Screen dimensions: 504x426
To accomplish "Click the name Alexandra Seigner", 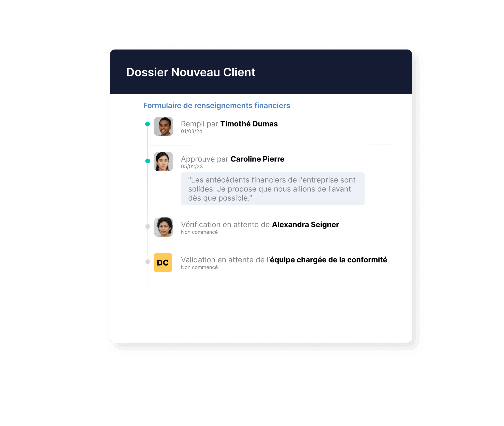I will pos(305,225).
